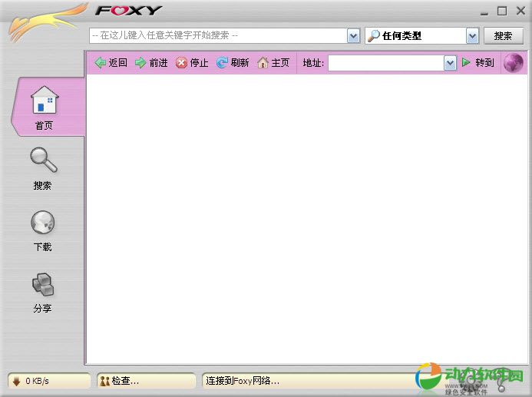532x397 pixels.
Task: Expand the 地址 address bar dropdown
Action: click(x=450, y=63)
